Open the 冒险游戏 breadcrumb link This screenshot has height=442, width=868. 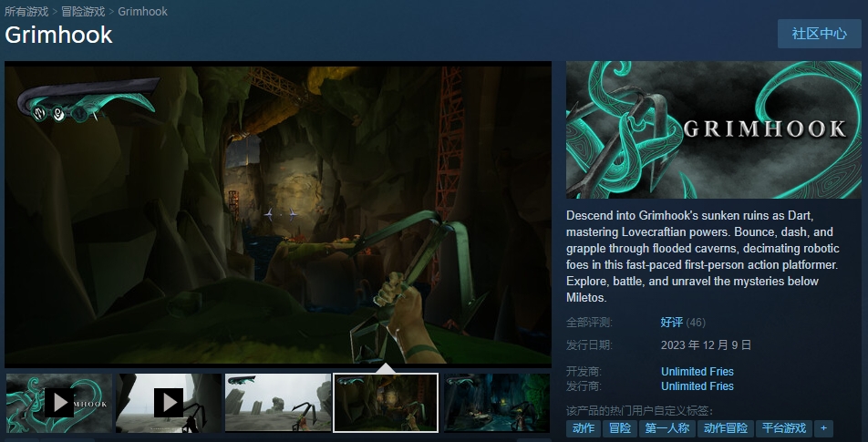[83, 11]
